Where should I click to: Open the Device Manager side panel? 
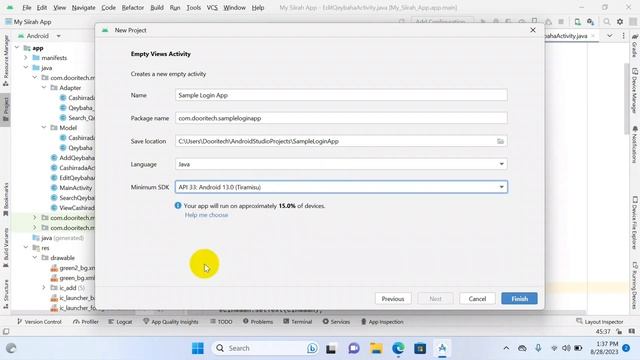[x=634, y=91]
